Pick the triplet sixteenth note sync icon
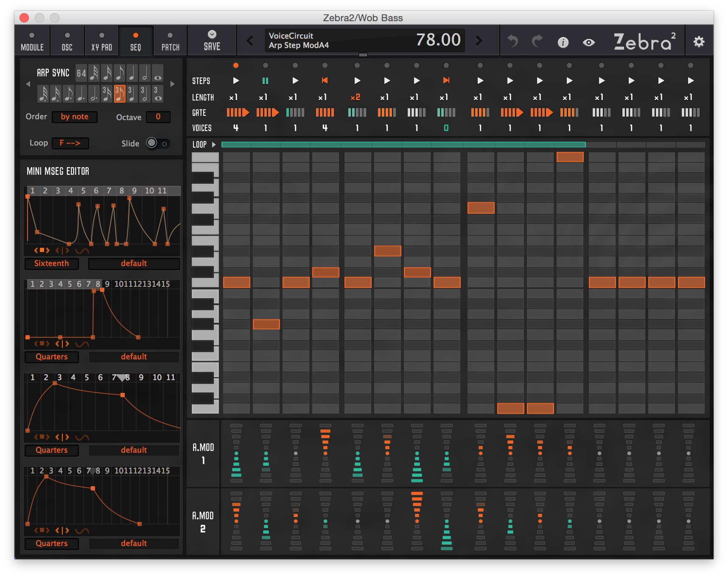The image size is (728, 577). click(x=107, y=94)
